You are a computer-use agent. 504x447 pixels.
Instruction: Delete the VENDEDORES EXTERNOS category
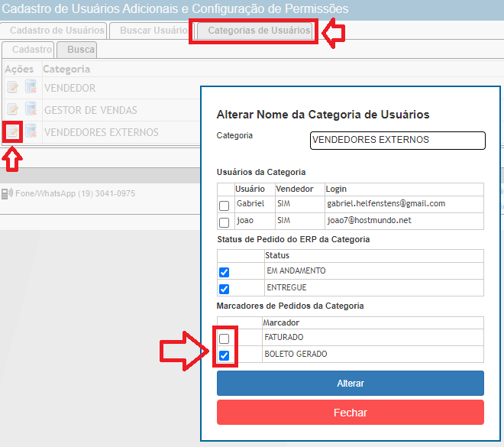pos(31,131)
